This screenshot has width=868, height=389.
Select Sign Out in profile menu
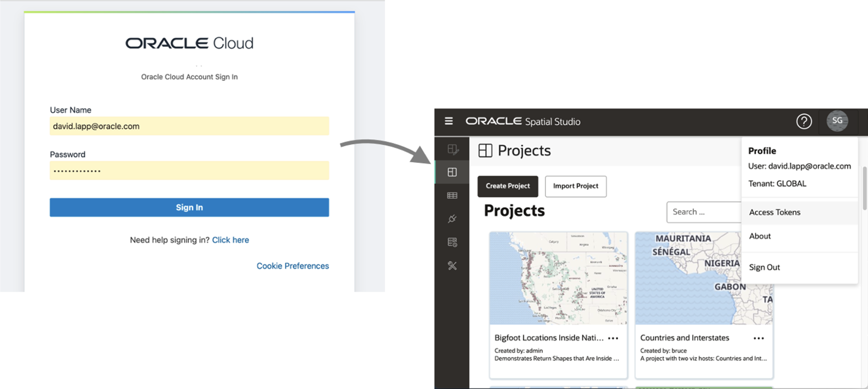pyautogui.click(x=764, y=267)
